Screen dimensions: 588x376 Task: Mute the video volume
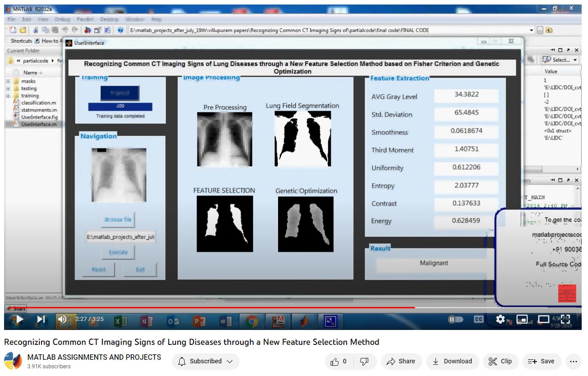click(x=62, y=320)
